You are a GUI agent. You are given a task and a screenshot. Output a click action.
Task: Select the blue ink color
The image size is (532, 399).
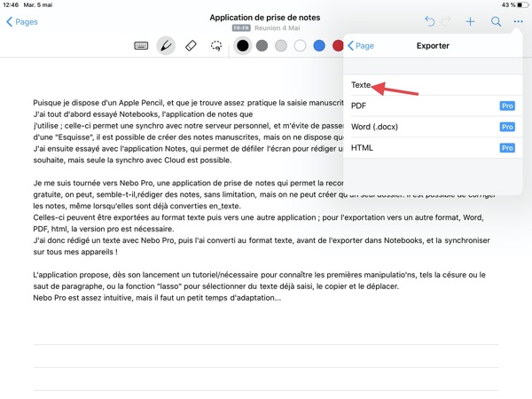(x=319, y=46)
